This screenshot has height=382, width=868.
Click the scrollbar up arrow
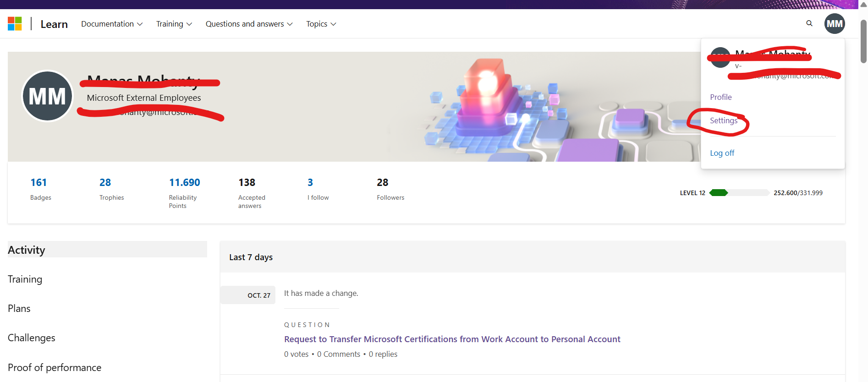863,5
